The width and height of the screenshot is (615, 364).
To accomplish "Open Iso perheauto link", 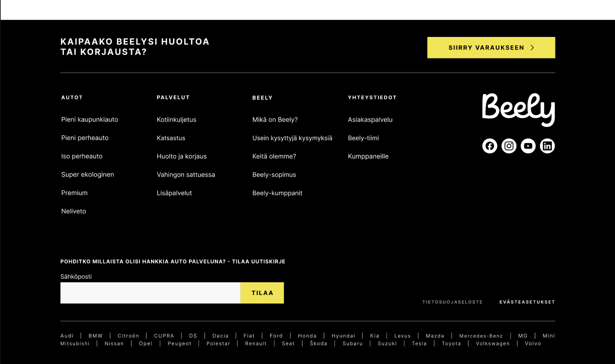I will 81,156.
